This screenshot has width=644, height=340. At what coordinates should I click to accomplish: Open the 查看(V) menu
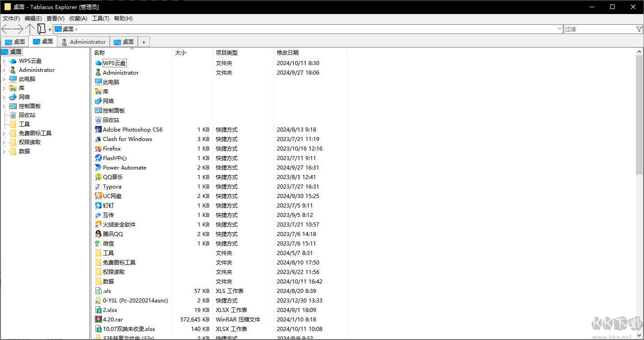[56, 19]
